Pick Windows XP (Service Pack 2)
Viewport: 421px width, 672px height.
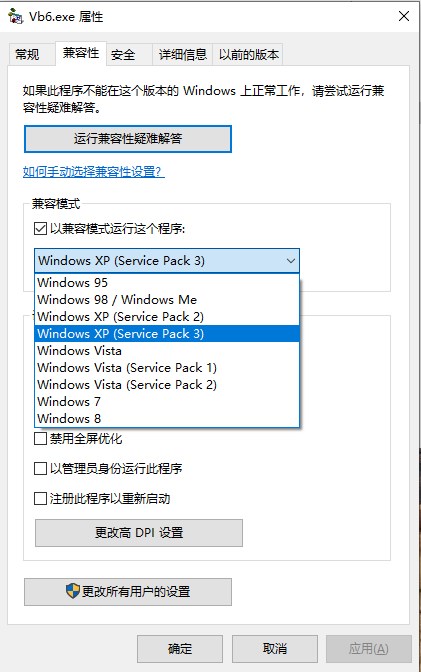tap(167, 317)
